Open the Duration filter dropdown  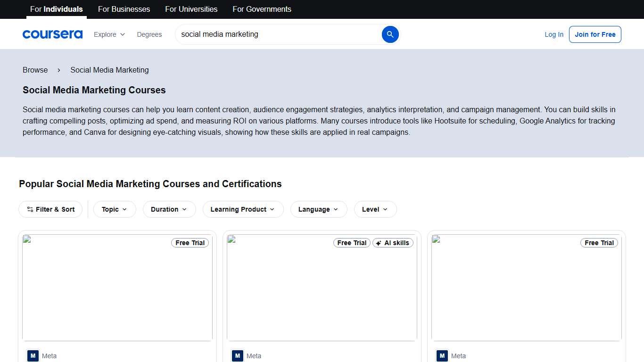169,209
